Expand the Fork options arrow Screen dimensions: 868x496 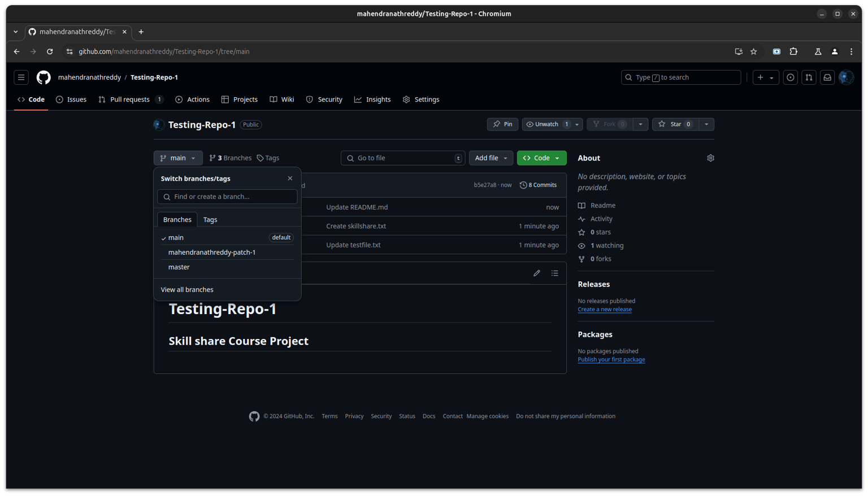(640, 124)
